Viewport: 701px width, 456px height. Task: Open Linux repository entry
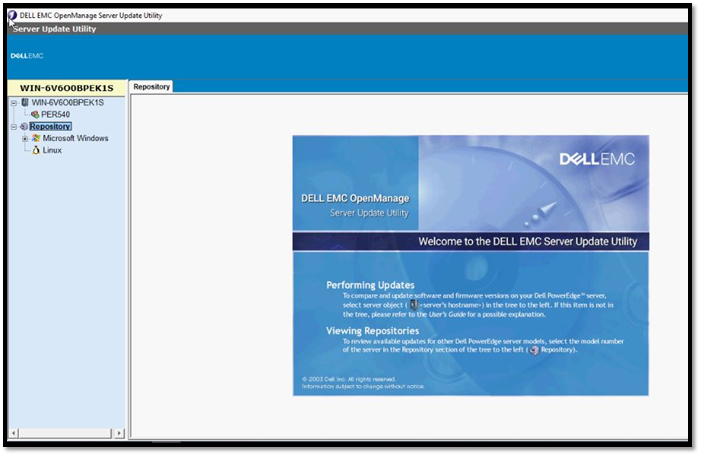(x=52, y=150)
